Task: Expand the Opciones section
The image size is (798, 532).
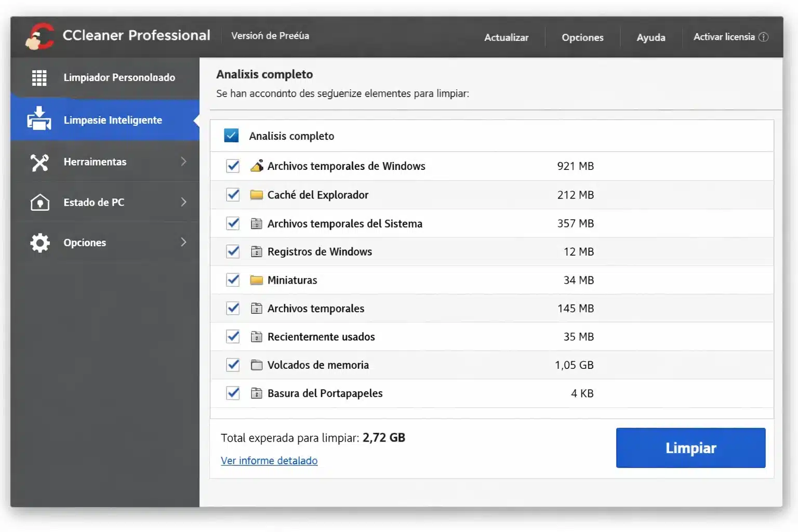Action: pos(184,242)
